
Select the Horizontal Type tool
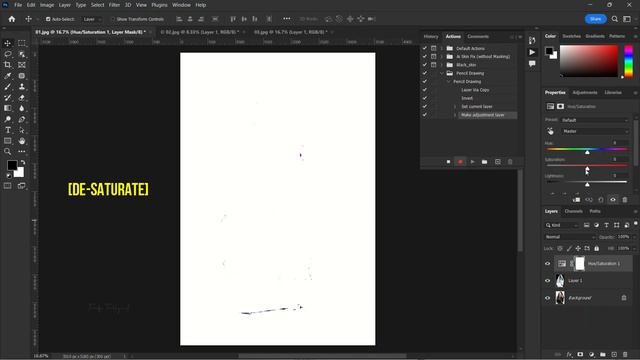point(8,130)
